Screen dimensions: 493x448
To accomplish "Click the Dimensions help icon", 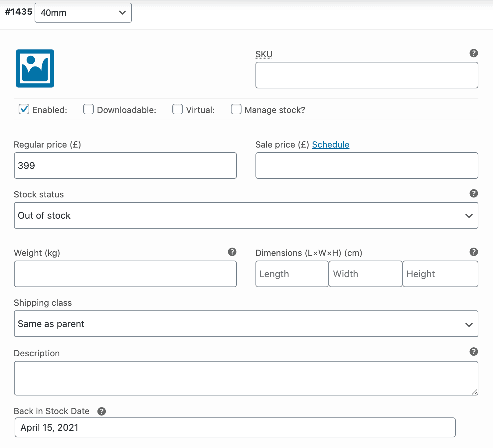I will (474, 252).
